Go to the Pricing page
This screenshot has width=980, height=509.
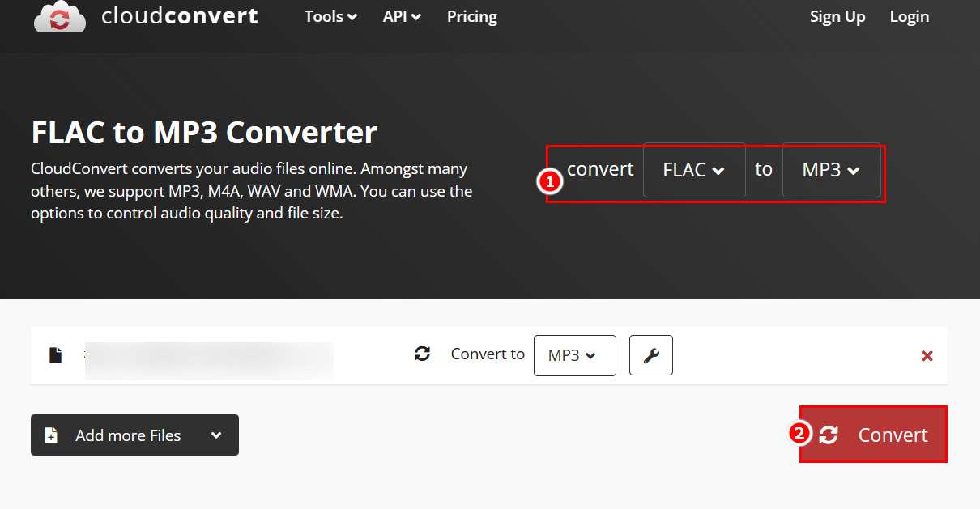472,16
